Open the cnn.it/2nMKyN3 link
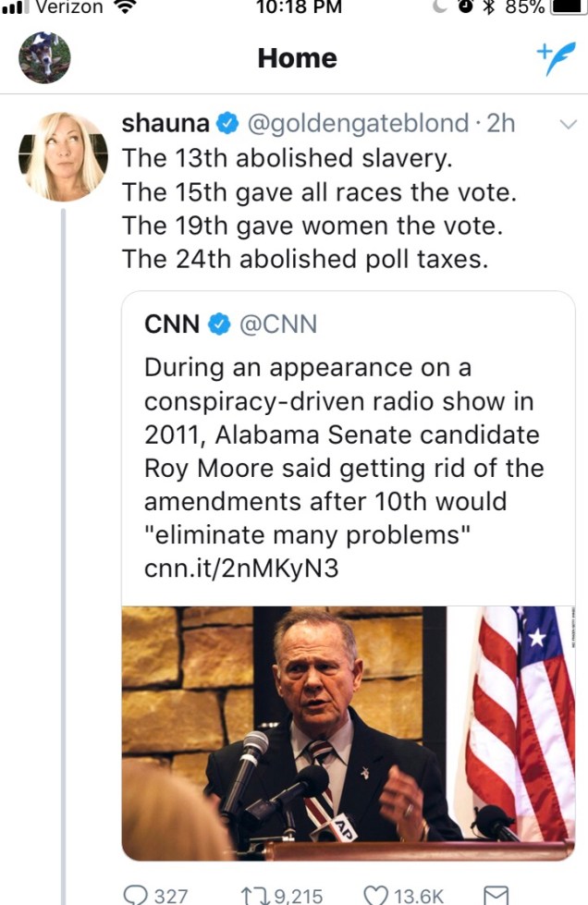This screenshot has height=905, width=588. point(241,568)
